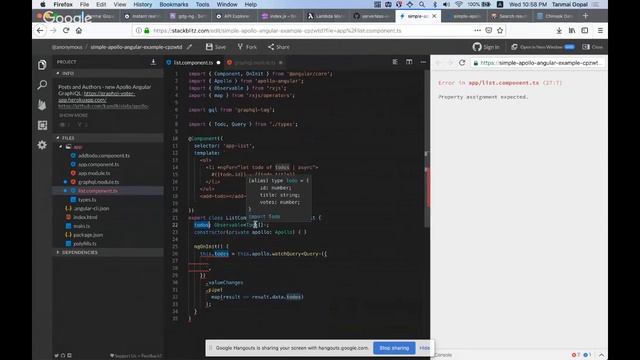Reload the preview pane
Image resolution: width=640 pixels, height=360 pixels.
(462, 63)
